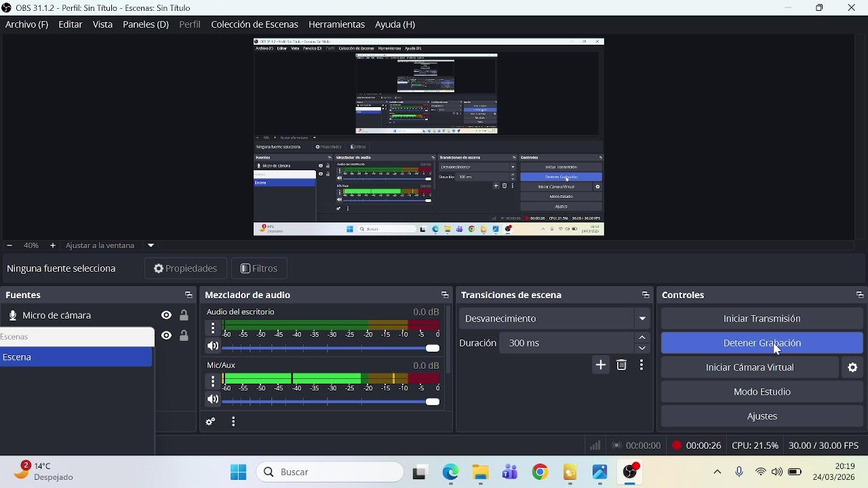Open virtual camera settings gear icon
The image size is (868, 488).
[852, 367]
